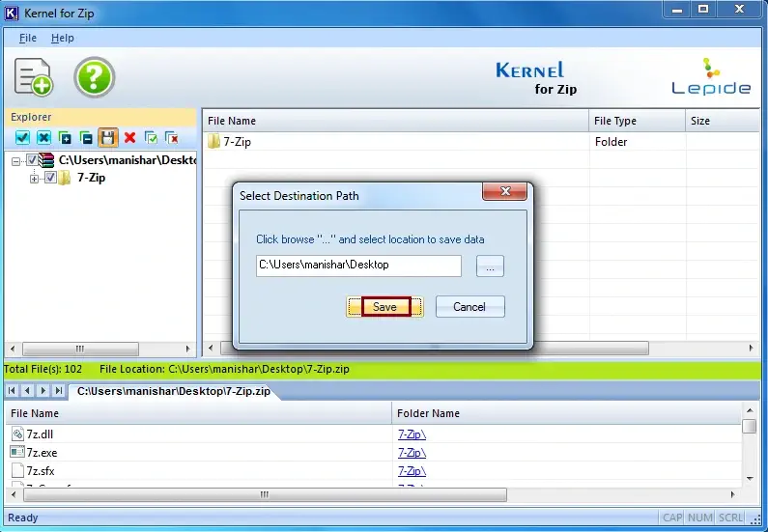
Task: Click right arrow of upper file list scrollbar
Action: click(x=752, y=349)
